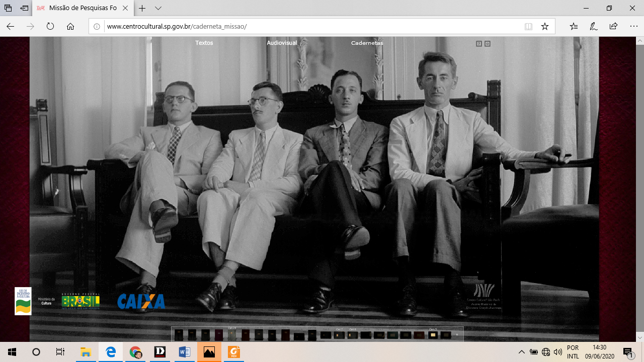This screenshot has height=362, width=644.
Task: Open Settings and more ellipsis menu
Action: point(633,27)
